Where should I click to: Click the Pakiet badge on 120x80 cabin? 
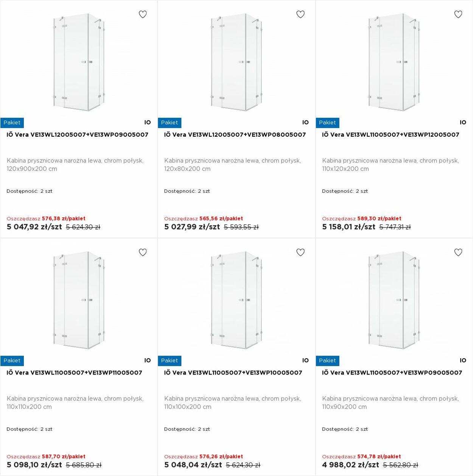170,123
